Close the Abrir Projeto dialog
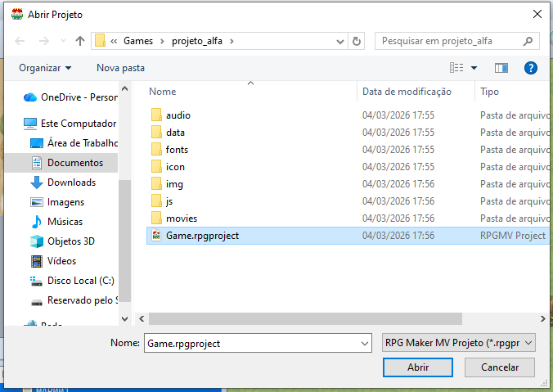Viewport: 553px width, 392px height. coord(537,14)
